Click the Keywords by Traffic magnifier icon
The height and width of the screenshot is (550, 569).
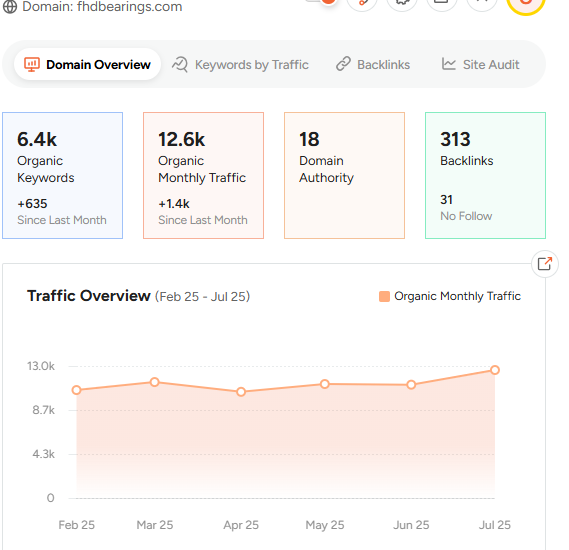[x=180, y=65]
